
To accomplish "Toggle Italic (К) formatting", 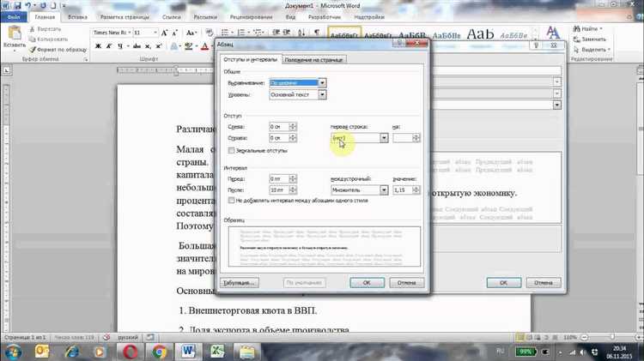I will [109, 46].
